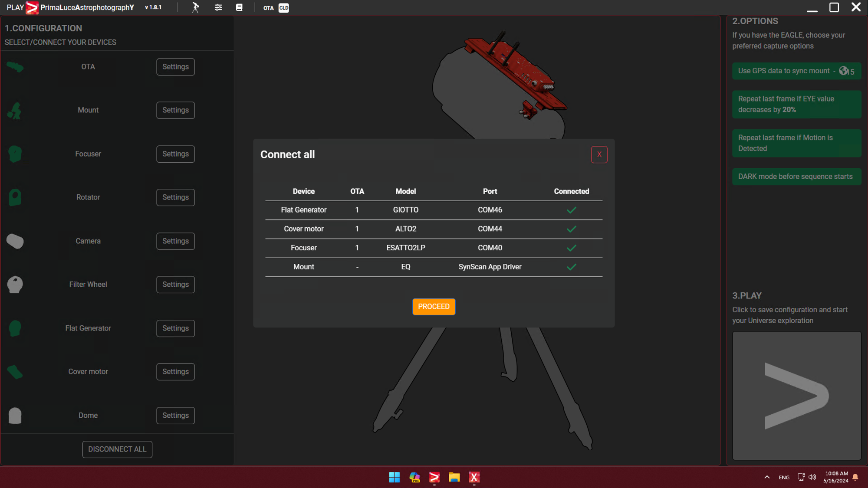Close the Connect all dialog

[599, 154]
